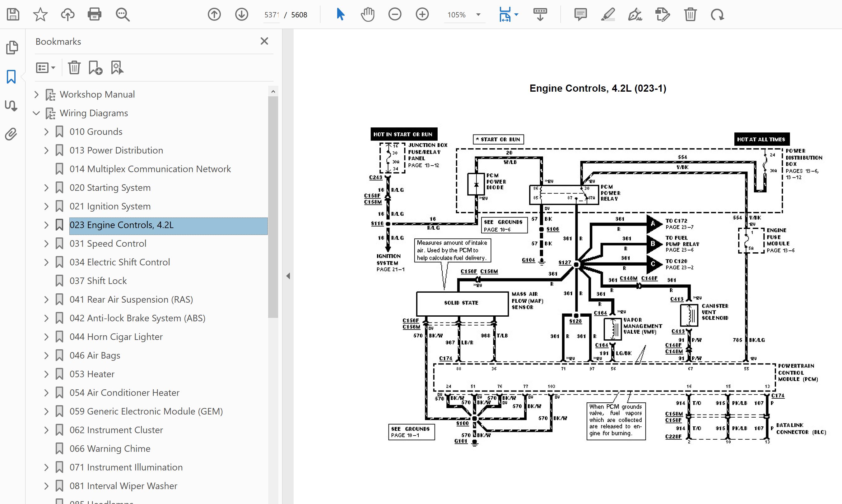
Task: Open the zoom level dropdown
Action: (x=478, y=15)
